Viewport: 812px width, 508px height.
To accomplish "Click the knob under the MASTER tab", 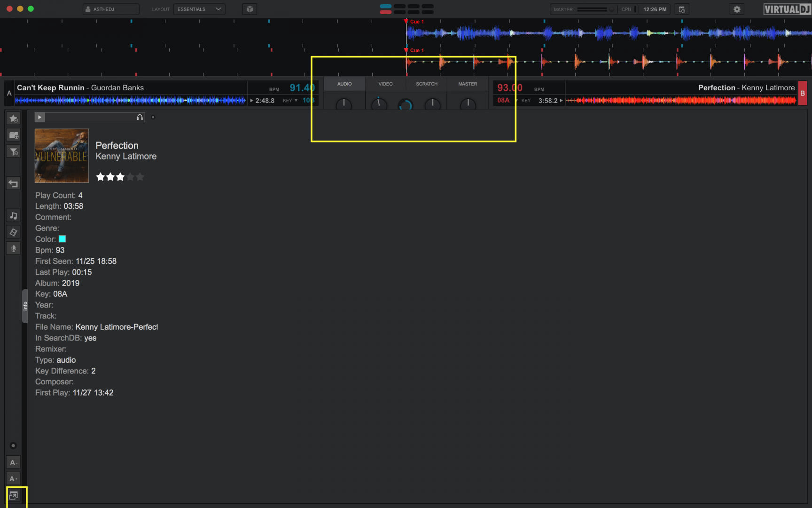I will point(468,104).
